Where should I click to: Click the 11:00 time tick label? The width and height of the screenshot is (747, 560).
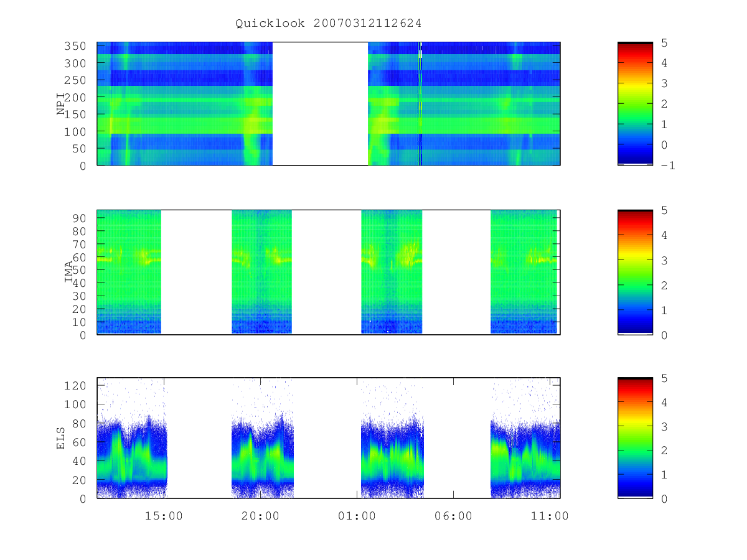coord(550,516)
